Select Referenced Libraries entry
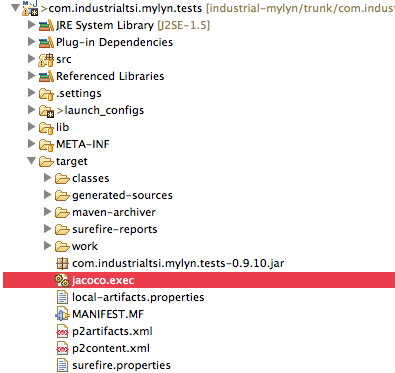The image size is (395, 373). (110, 76)
